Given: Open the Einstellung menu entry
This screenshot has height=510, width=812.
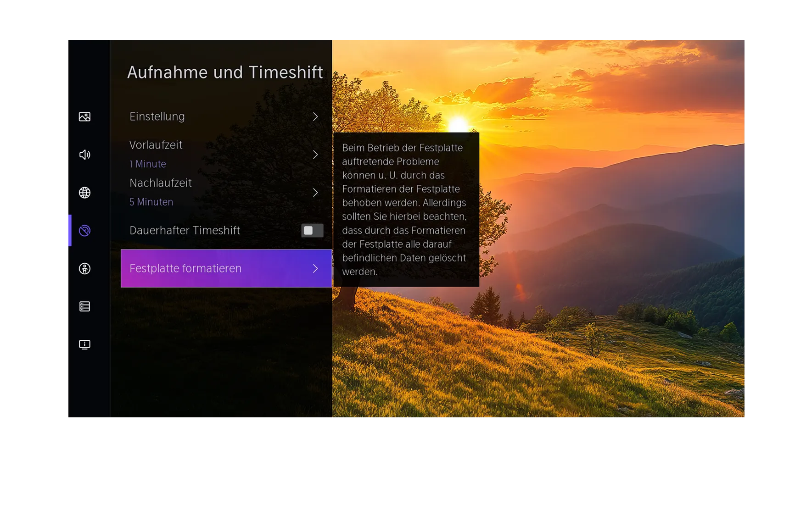Looking at the screenshot, I should pos(157,116).
